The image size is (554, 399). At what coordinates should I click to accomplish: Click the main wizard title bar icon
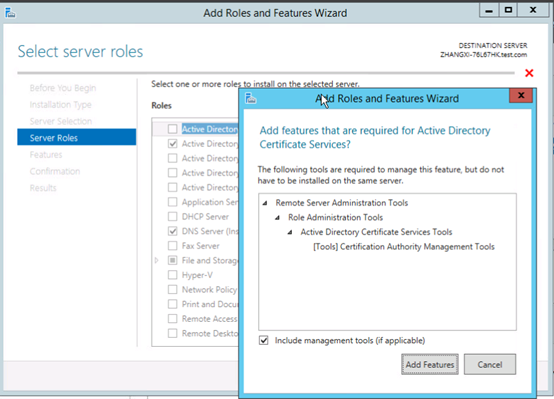pyautogui.click(x=10, y=13)
